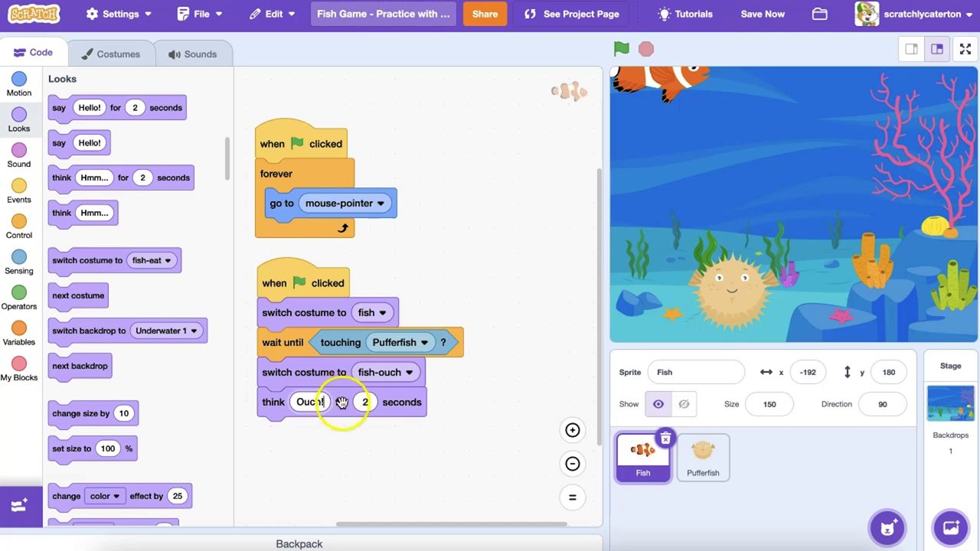Delete the Fish sprite with trash icon
This screenshot has width=980, height=551.
pos(665,439)
